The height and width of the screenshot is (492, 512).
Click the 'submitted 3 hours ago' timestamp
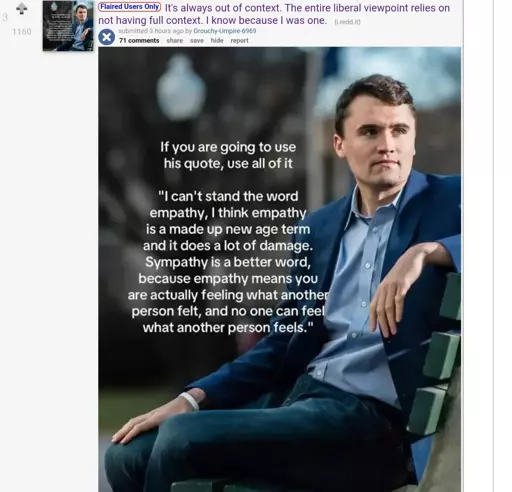pyautogui.click(x=151, y=31)
